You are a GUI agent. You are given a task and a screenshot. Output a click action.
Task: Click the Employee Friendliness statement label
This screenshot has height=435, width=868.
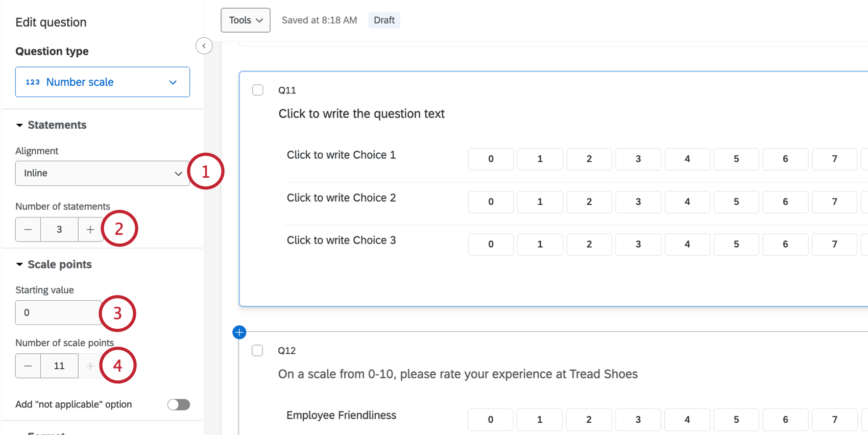pos(341,415)
